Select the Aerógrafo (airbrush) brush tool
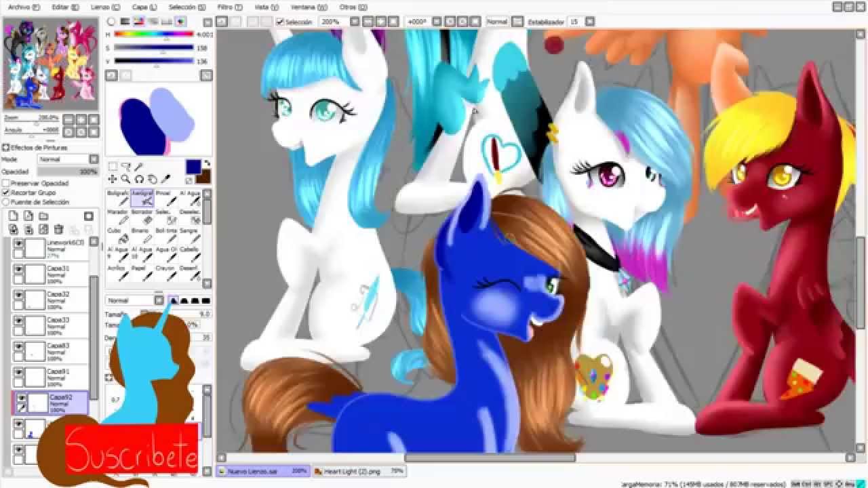The width and height of the screenshot is (868, 488). coord(142,197)
